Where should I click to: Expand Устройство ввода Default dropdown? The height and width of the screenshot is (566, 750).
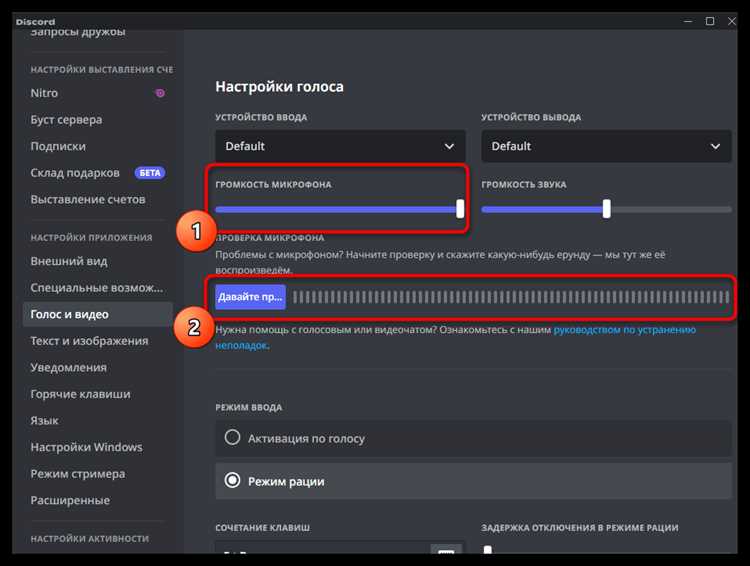[x=340, y=146]
